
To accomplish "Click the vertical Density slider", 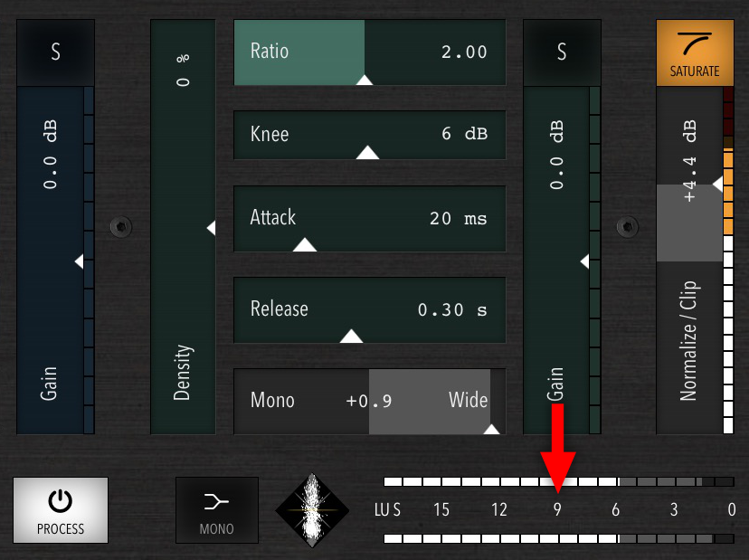I will click(x=183, y=227).
